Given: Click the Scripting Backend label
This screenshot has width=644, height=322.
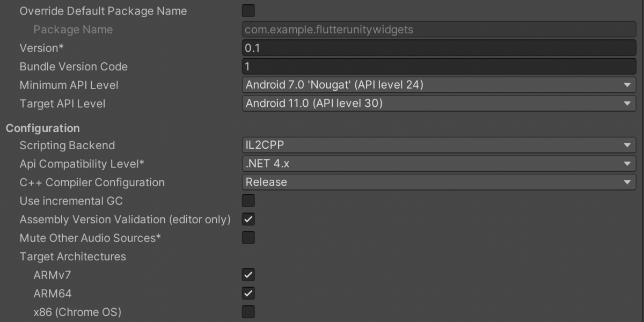Looking at the screenshot, I should [x=67, y=145].
